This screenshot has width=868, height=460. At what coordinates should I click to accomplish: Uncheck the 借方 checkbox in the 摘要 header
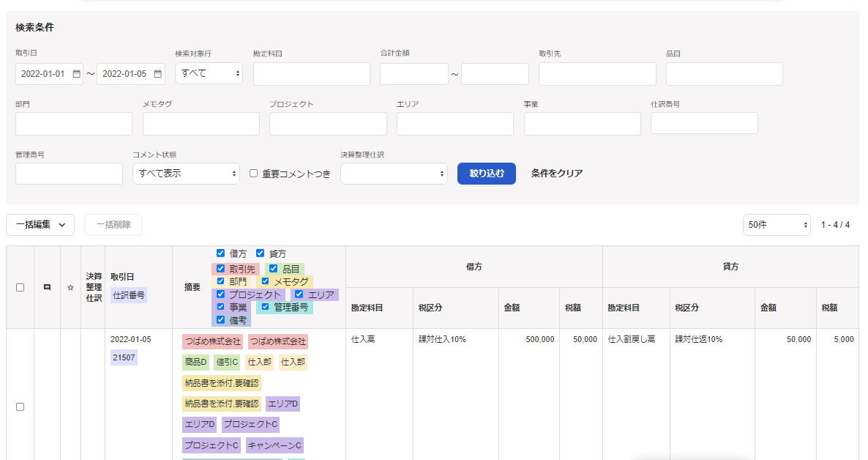(220, 253)
